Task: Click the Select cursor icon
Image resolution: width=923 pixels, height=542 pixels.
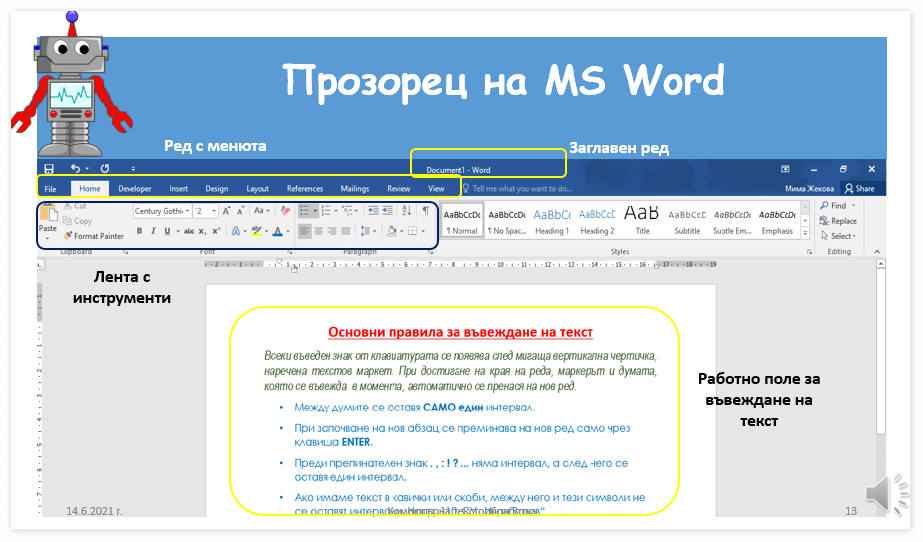Action: (x=824, y=236)
